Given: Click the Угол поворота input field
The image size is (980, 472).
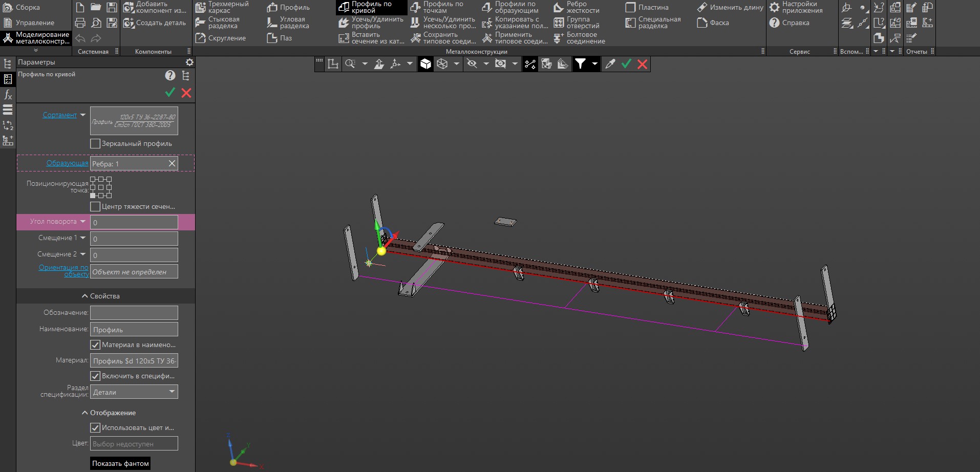Looking at the screenshot, I should coord(134,222).
